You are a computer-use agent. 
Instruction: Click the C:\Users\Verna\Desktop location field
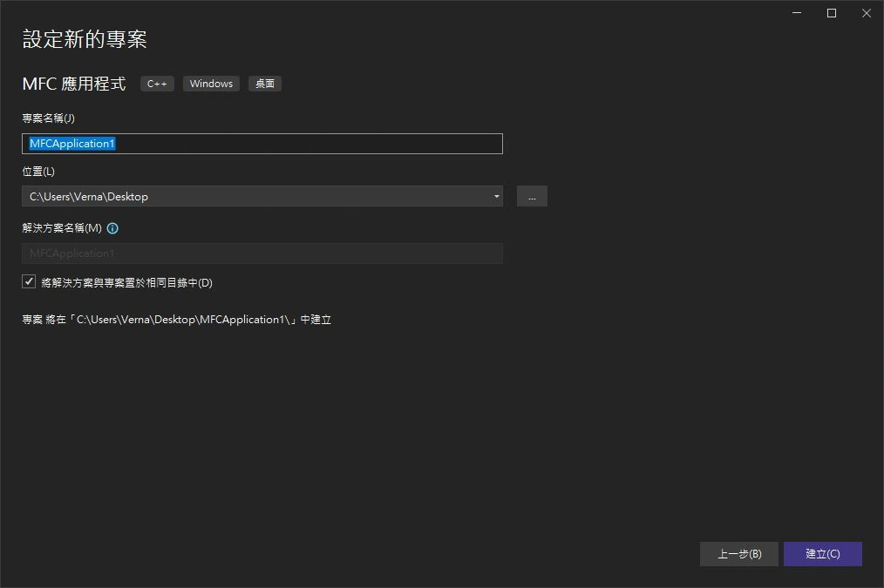253,196
